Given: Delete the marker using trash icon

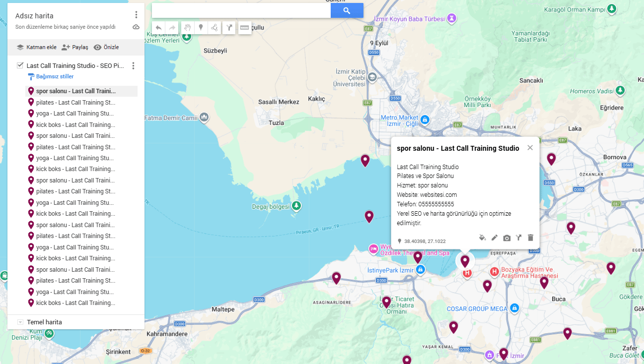Looking at the screenshot, I should (x=530, y=238).
